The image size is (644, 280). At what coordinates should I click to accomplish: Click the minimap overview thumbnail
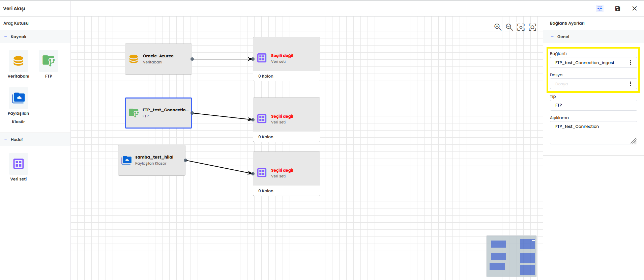click(511, 256)
